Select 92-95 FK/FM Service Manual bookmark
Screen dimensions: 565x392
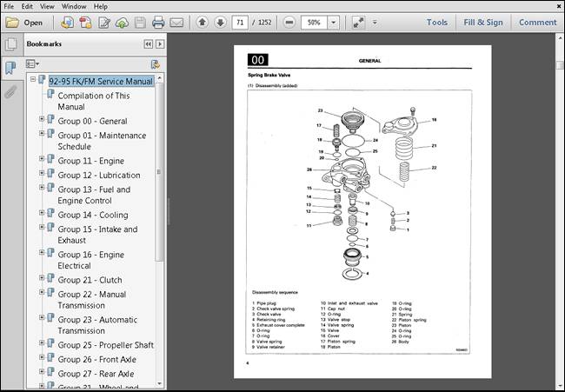click(x=101, y=82)
